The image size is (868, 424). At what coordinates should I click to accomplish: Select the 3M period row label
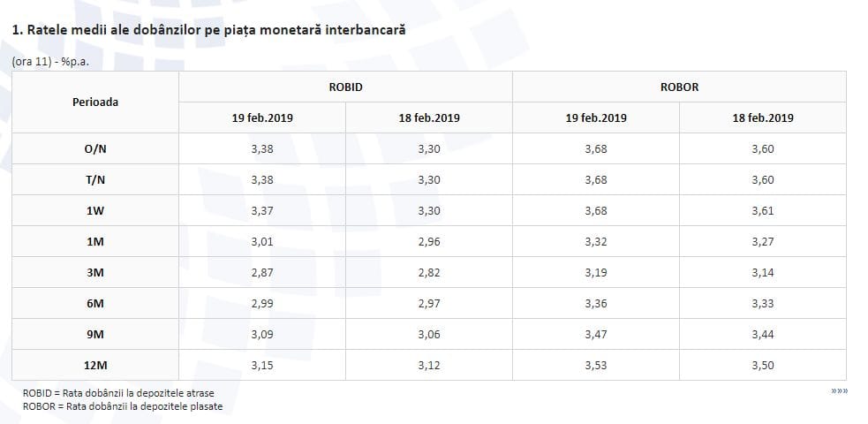point(95,273)
